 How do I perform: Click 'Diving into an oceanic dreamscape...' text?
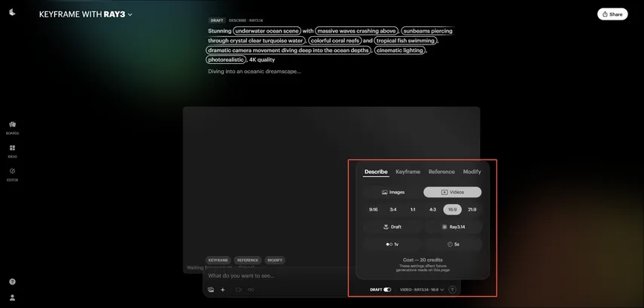(255, 72)
